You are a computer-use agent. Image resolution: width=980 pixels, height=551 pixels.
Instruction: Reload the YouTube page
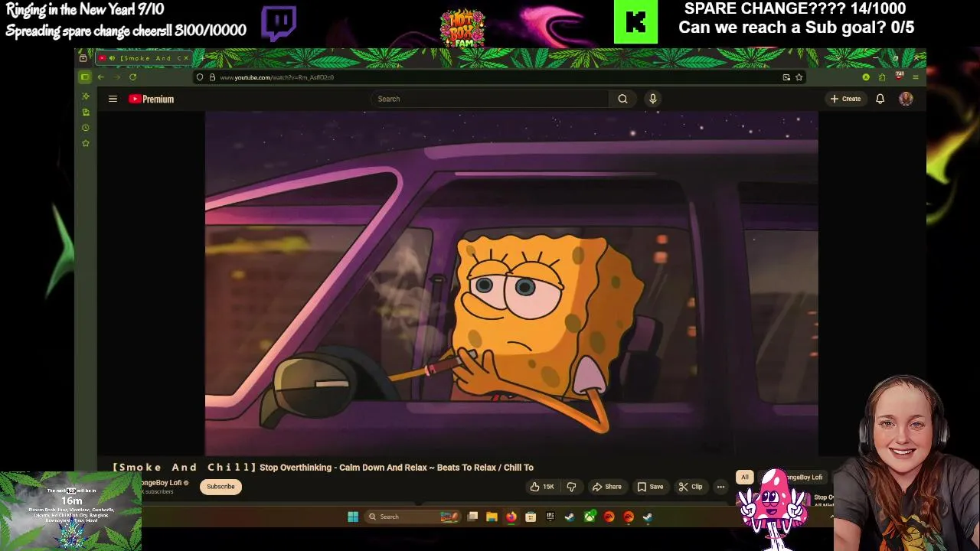(132, 77)
